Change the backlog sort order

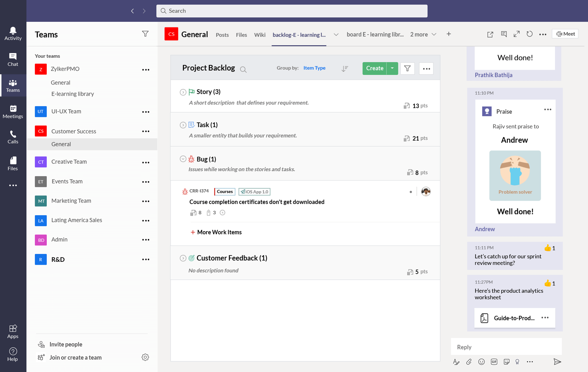click(345, 69)
